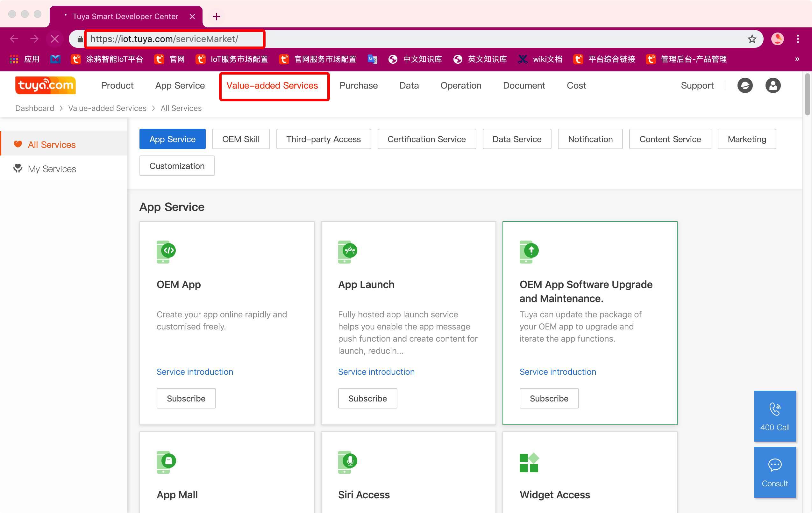Open the Value-added Services menu
This screenshot has height=513, width=812.
coord(272,86)
